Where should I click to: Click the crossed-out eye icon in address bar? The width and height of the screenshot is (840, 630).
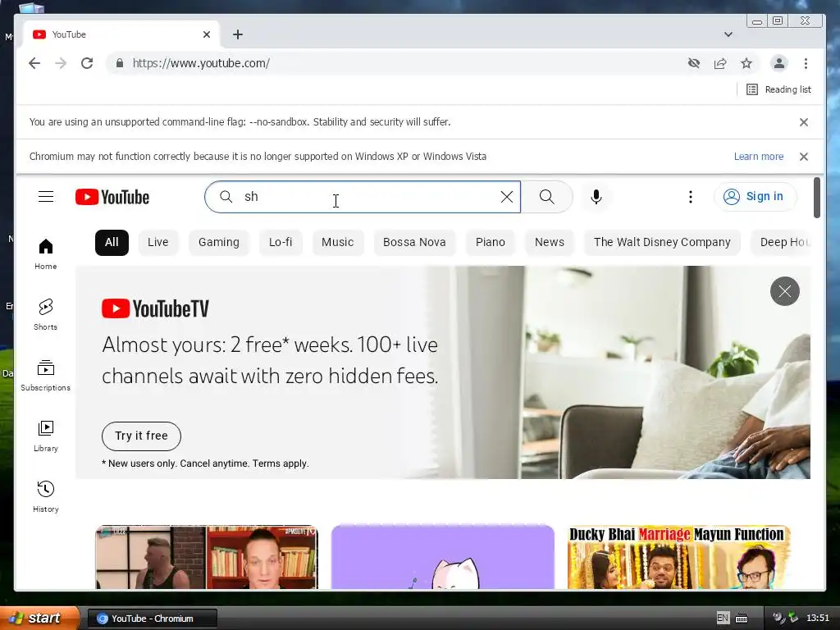pos(694,63)
